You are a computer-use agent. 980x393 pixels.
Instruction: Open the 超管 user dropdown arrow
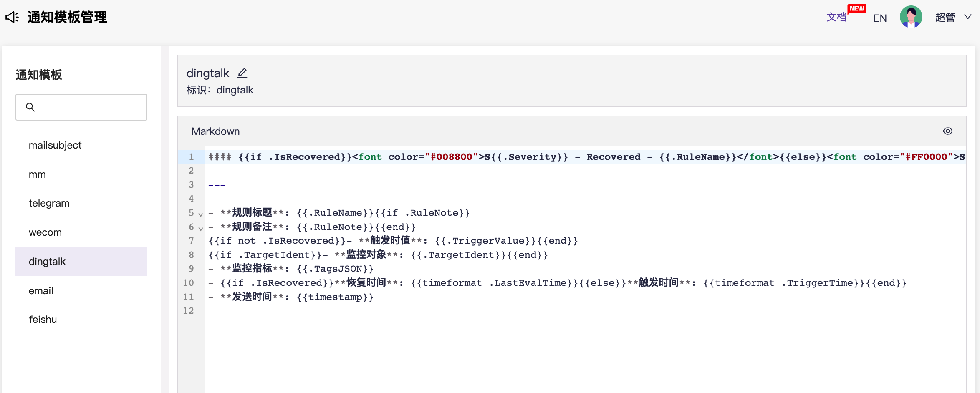[x=967, y=17]
